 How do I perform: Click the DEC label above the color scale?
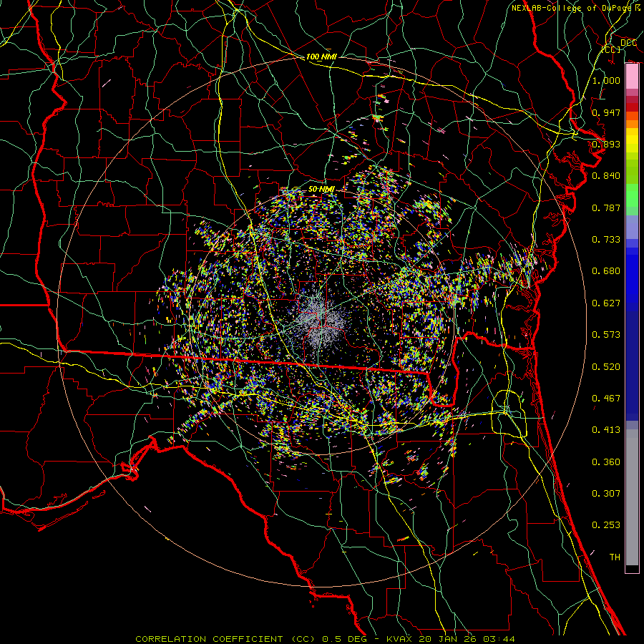[x=628, y=43]
